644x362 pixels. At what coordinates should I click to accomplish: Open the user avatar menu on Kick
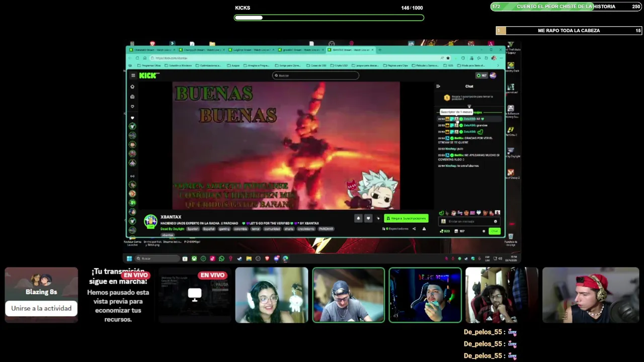coord(493,75)
